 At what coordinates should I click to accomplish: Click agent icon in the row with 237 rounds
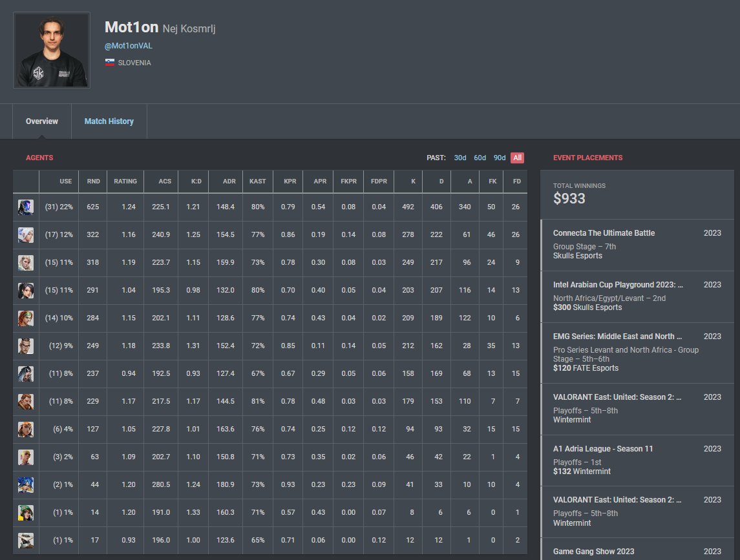click(25, 373)
